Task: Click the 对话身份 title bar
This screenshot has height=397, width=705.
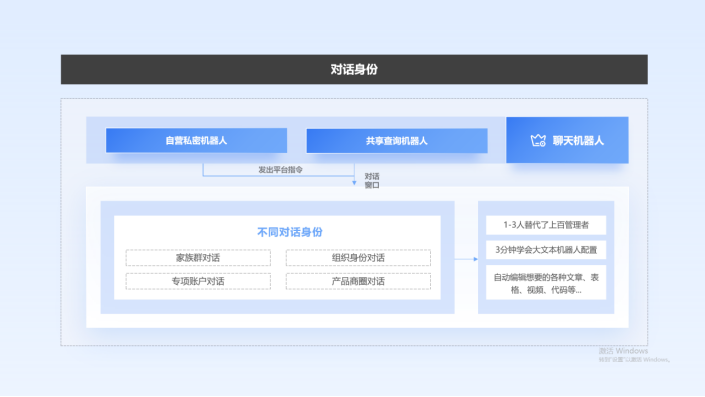Action: [354, 69]
